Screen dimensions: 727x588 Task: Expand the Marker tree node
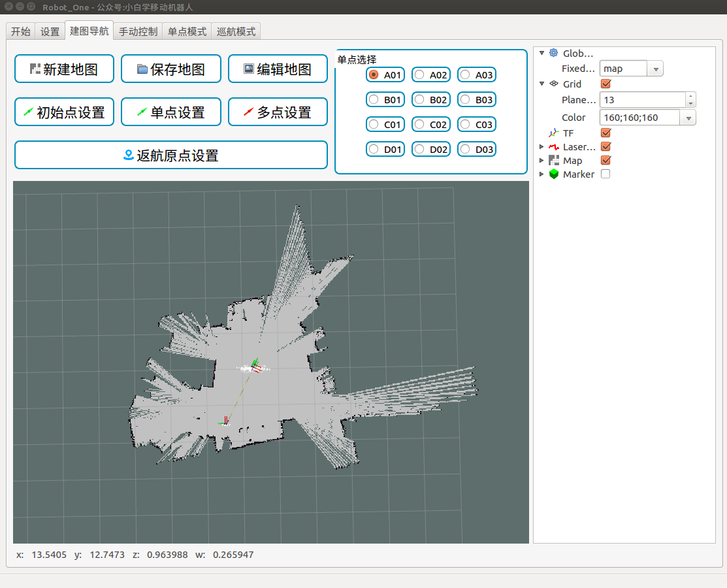coord(541,174)
